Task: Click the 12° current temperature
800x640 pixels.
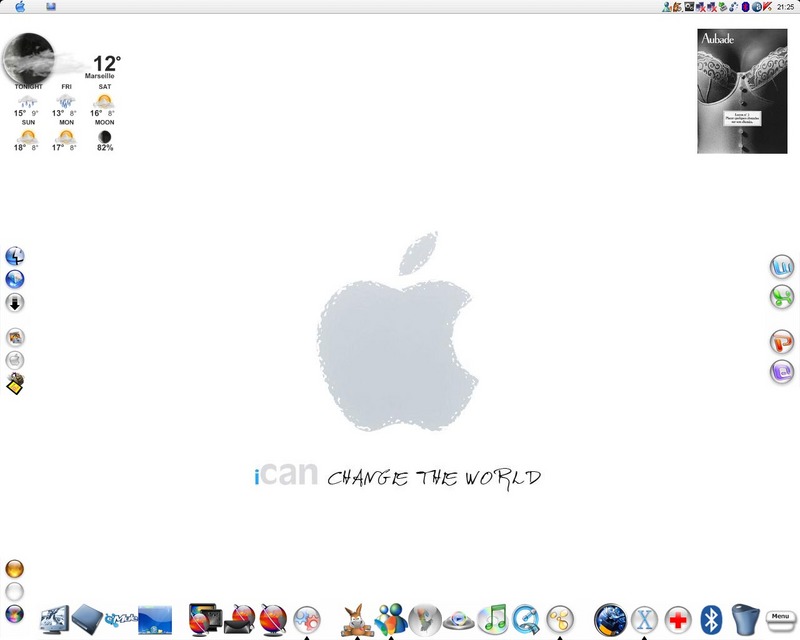Action: point(107,64)
